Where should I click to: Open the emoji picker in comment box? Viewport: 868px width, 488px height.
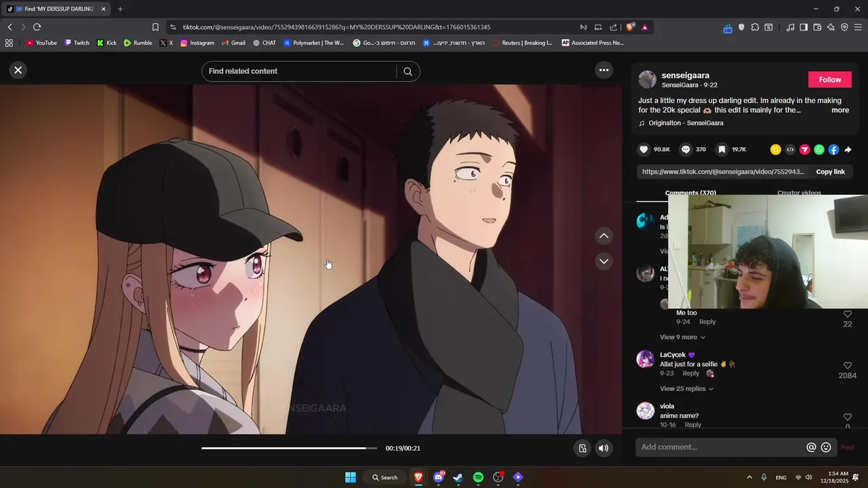tap(826, 447)
